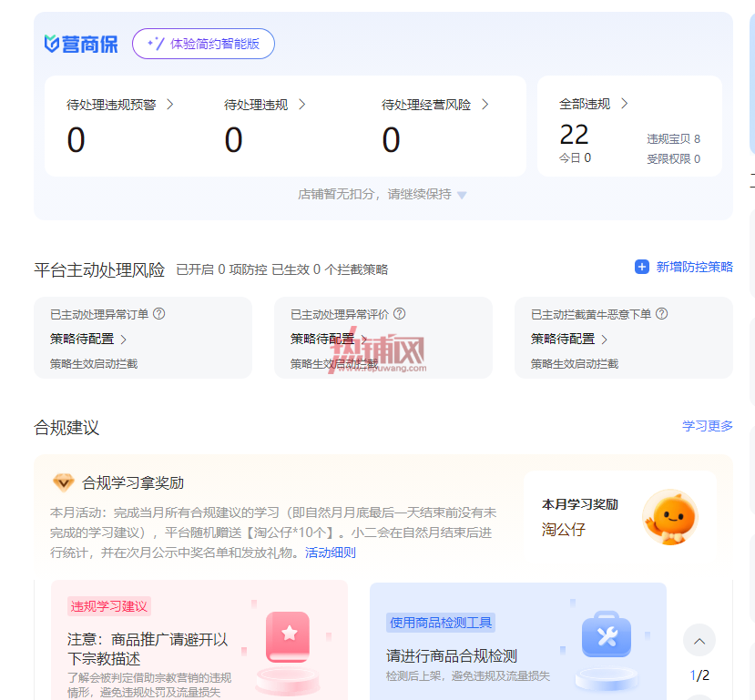Click the help icon beside 已主动处理异常评价

pos(400,314)
